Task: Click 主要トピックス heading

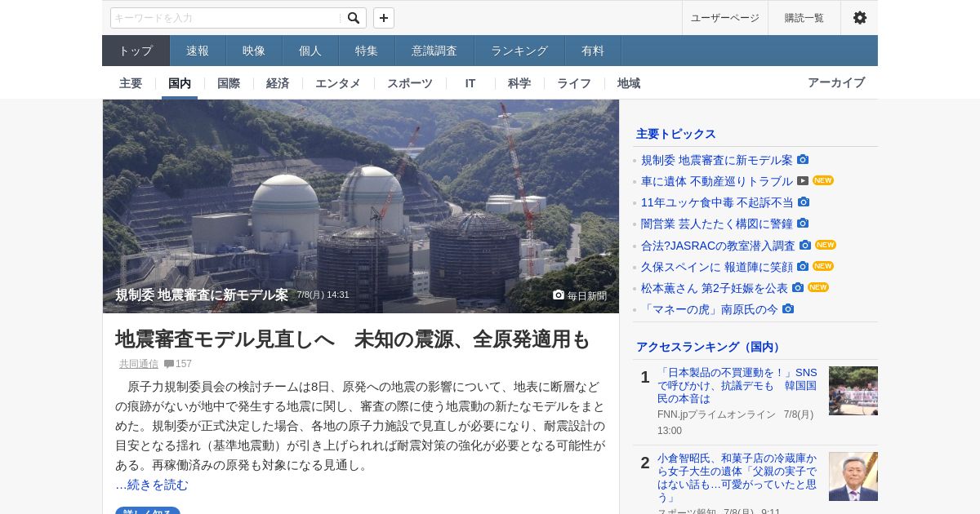Action: click(676, 134)
